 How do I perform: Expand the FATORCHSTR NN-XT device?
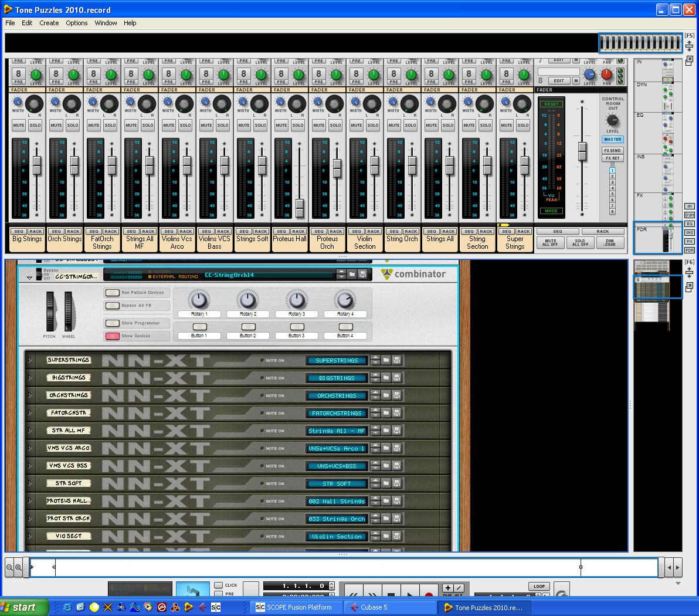30,412
